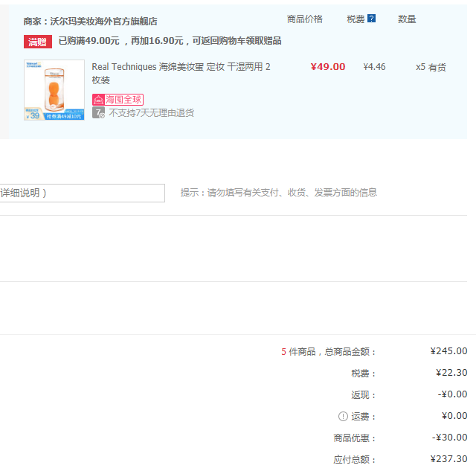476x474 pixels.
Task: Click the product discount value -¥30.00
Action: click(449, 438)
